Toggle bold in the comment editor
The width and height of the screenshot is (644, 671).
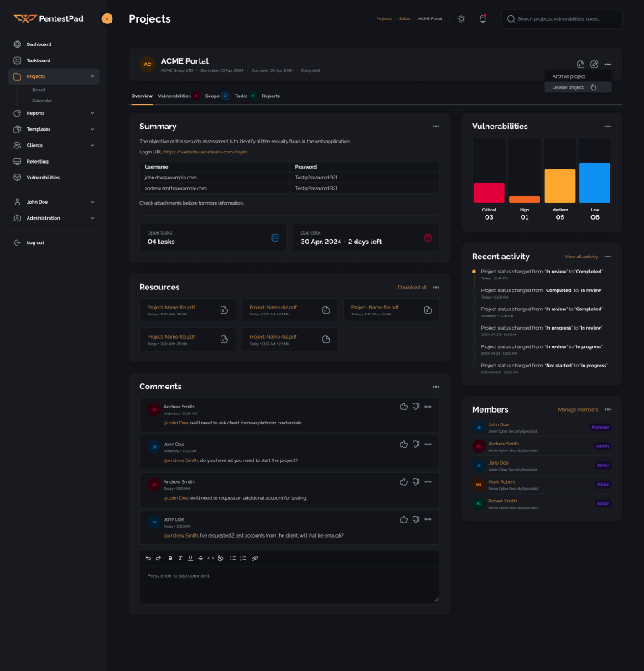170,559
